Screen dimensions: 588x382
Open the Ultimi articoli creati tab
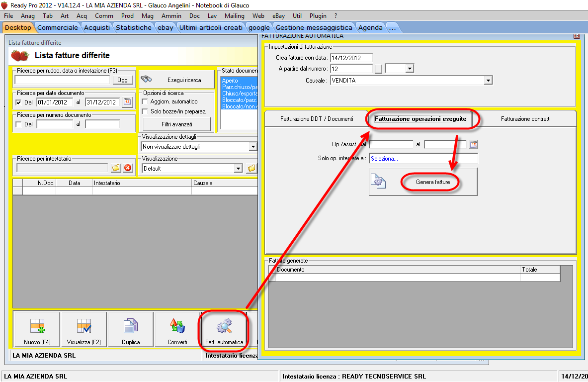click(x=211, y=27)
